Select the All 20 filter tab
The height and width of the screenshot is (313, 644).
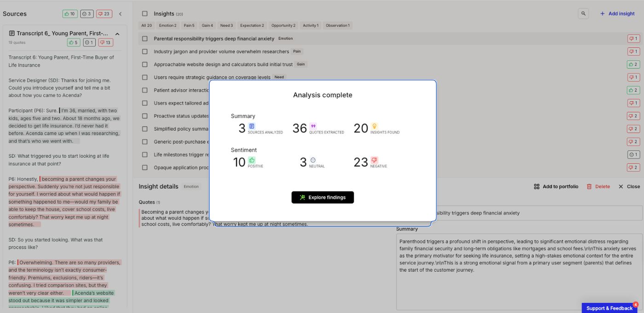[147, 26]
